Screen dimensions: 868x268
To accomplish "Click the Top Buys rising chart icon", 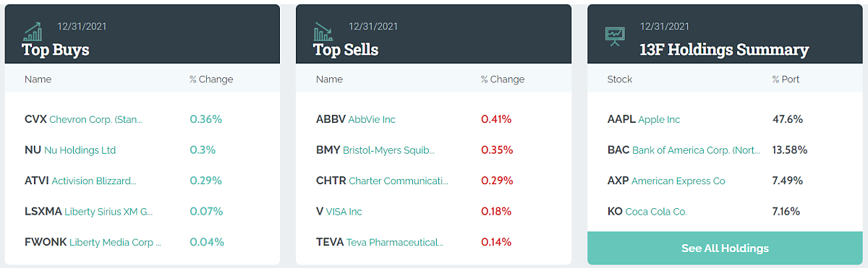I will [x=33, y=31].
